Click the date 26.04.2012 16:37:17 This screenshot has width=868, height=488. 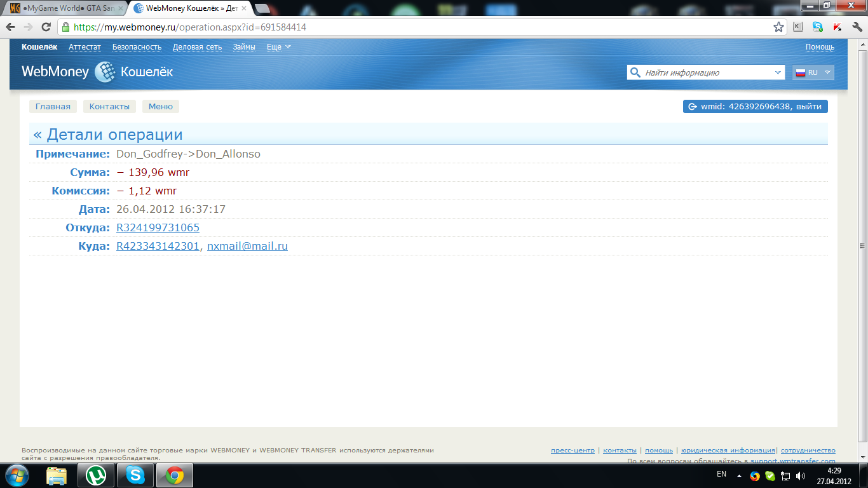coord(171,209)
